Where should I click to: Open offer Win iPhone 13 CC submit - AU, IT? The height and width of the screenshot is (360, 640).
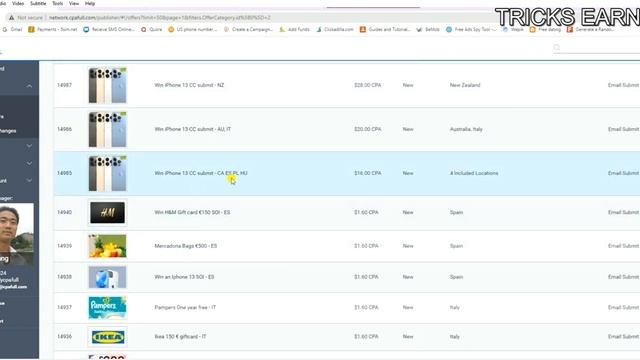193,129
